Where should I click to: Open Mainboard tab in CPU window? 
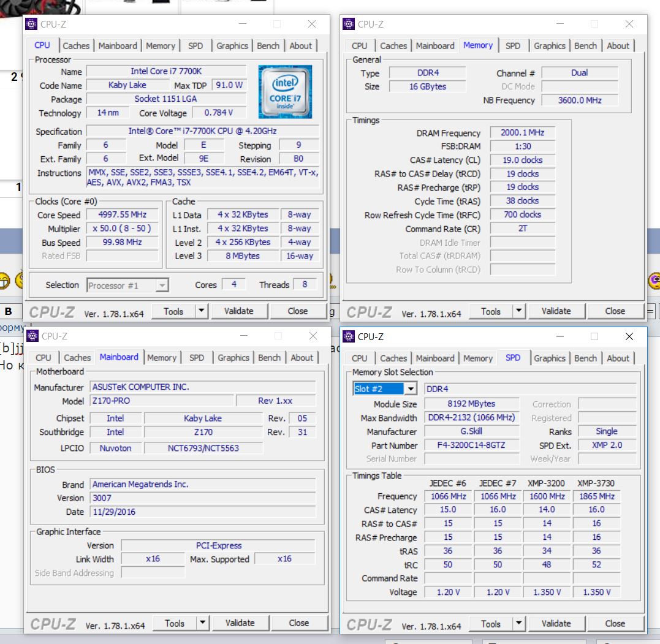coord(118,45)
